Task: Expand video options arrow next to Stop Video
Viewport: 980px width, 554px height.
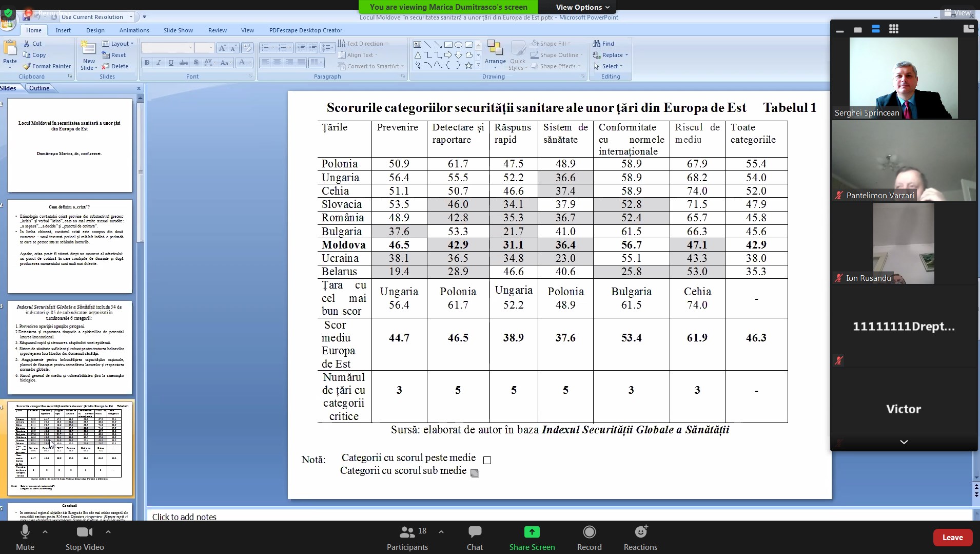Action: [x=108, y=532]
